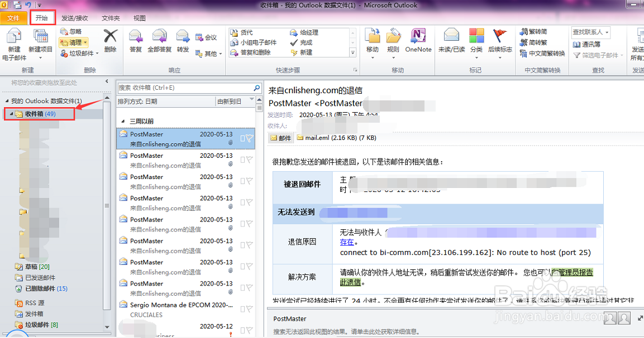Open the 新建项目 items button
Screen dimensions: 644x338
point(40,44)
